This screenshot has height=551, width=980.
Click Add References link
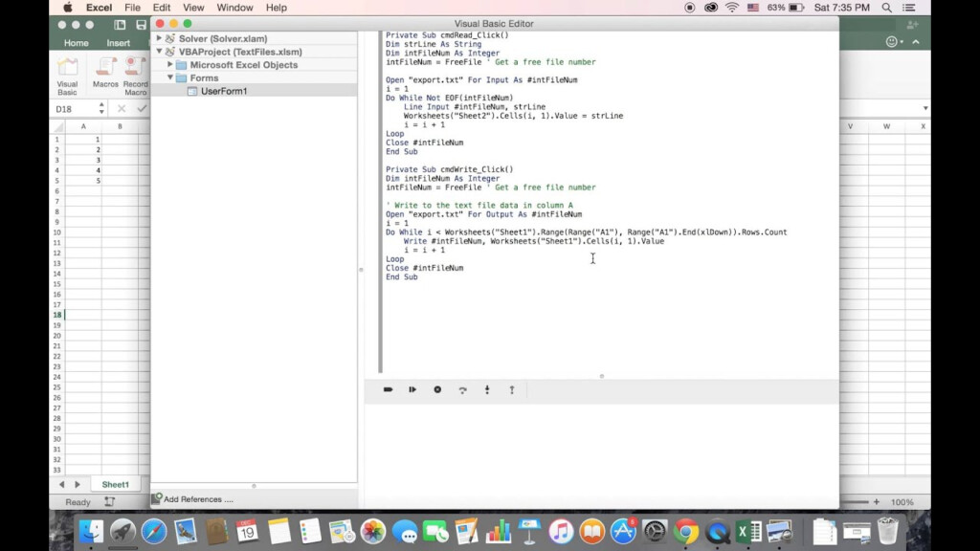(x=198, y=499)
